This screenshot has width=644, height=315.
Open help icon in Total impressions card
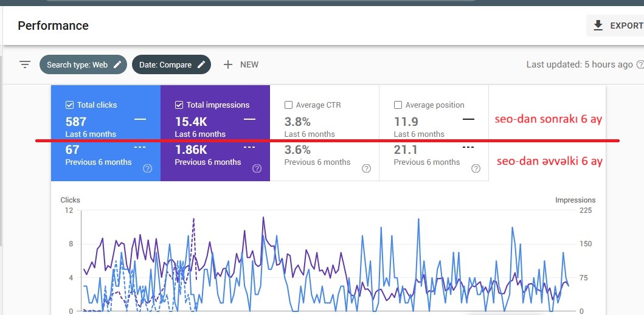(257, 168)
